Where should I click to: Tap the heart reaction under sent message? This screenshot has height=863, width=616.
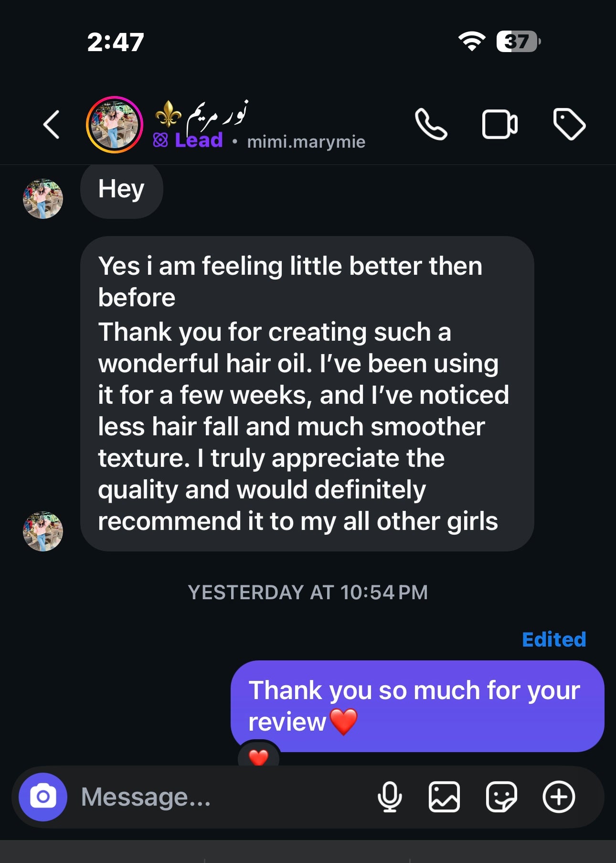pos(259,756)
